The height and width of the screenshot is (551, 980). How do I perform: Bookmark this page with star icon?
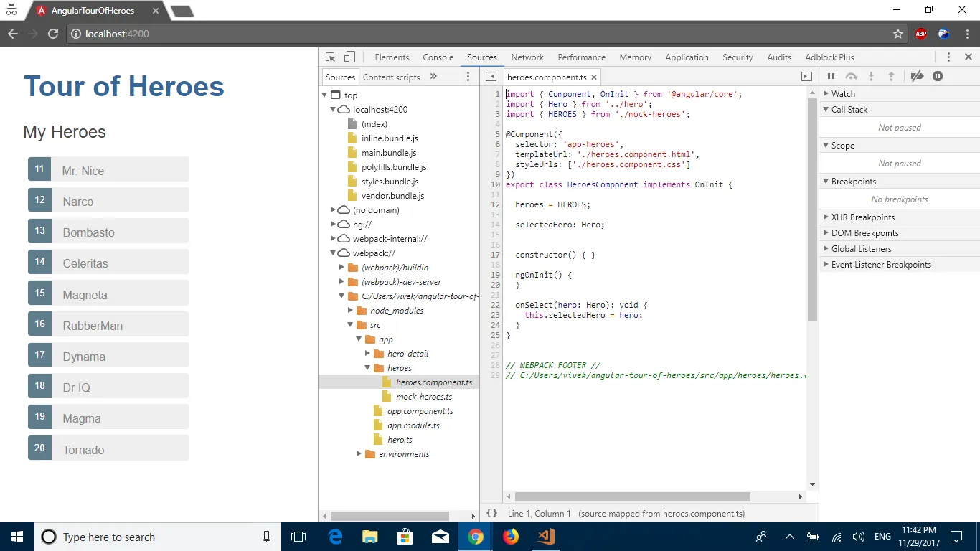[898, 34]
